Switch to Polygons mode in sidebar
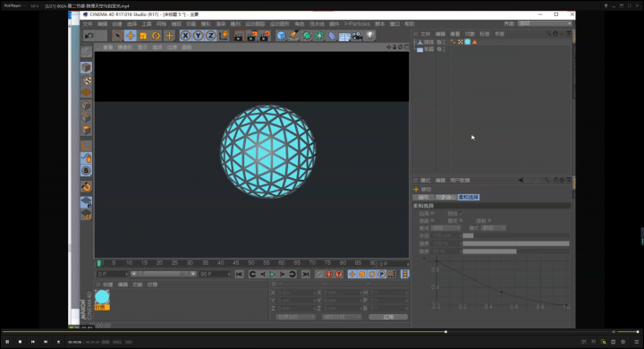644x349 pixels. point(86,131)
